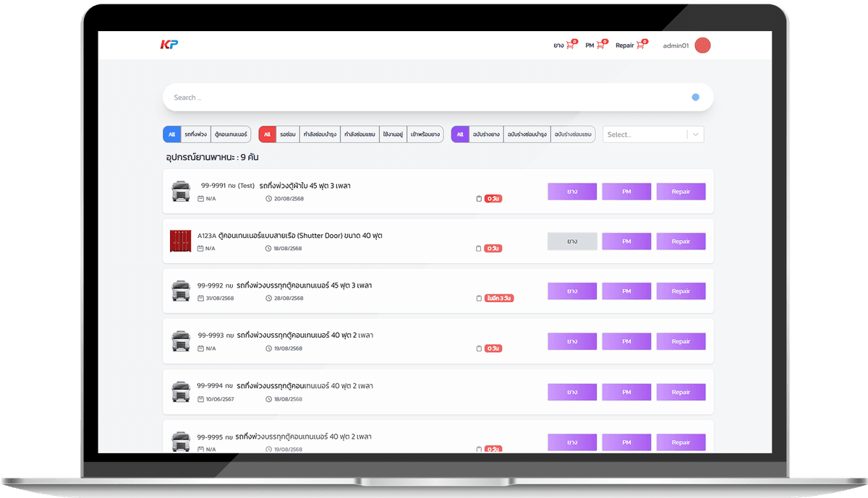Click clipboard icon in 99-9992 row

pyautogui.click(x=478, y=298)
